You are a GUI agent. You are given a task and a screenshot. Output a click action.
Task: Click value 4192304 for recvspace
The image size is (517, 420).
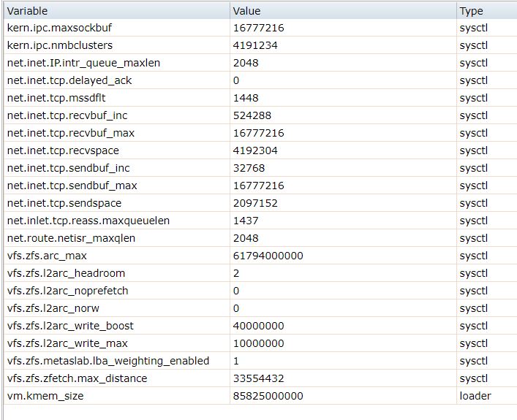click(255, 150)
